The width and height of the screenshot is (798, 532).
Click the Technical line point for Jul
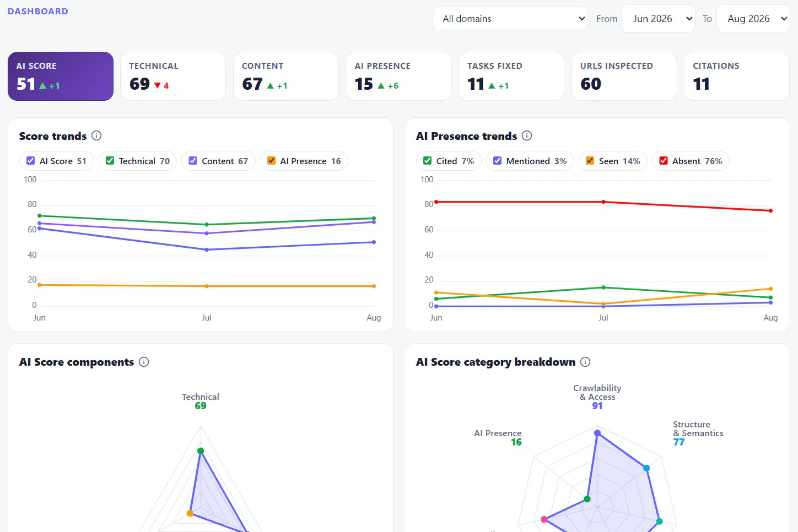pyautogui.click(x=207, y=225)
